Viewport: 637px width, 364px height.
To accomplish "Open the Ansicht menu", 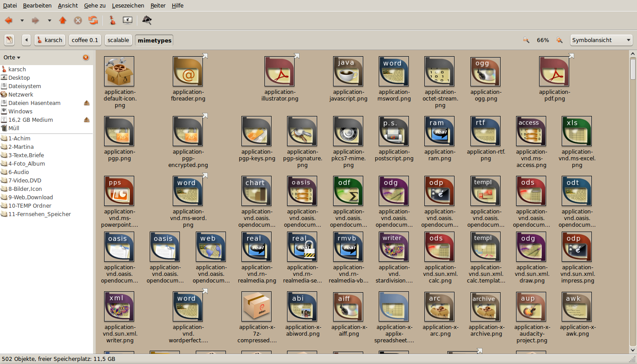I will click(68, 5).
